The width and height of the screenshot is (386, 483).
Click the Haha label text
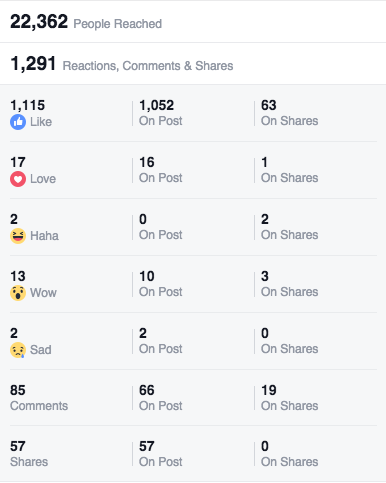pos(44,236)
